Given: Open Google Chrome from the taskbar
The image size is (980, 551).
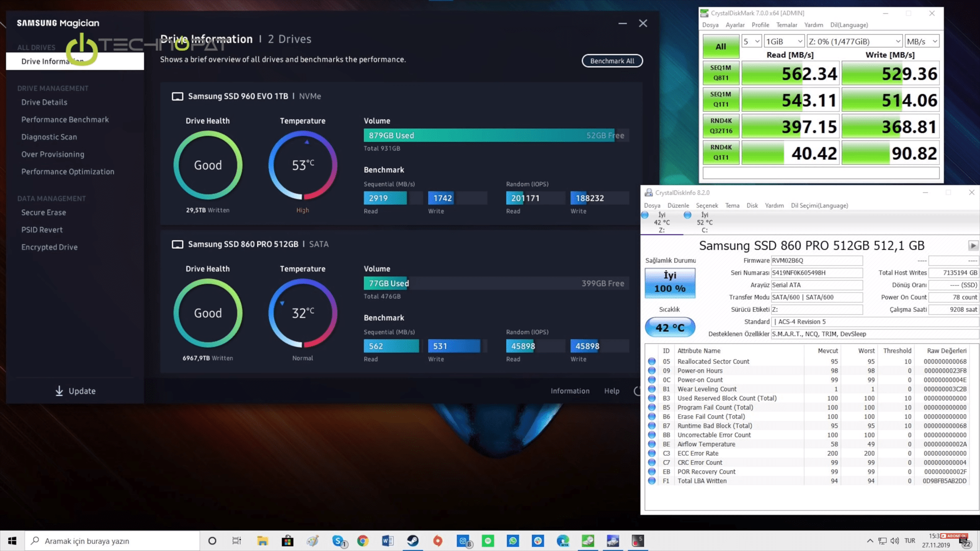Looking at the screenshot, I should (363, 541).
